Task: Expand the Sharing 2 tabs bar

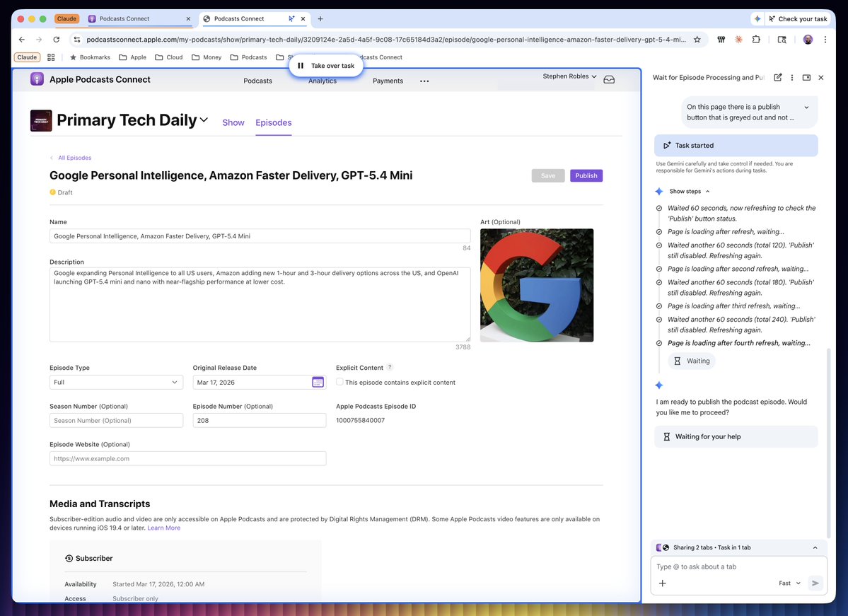Action: tap(815, 548)
